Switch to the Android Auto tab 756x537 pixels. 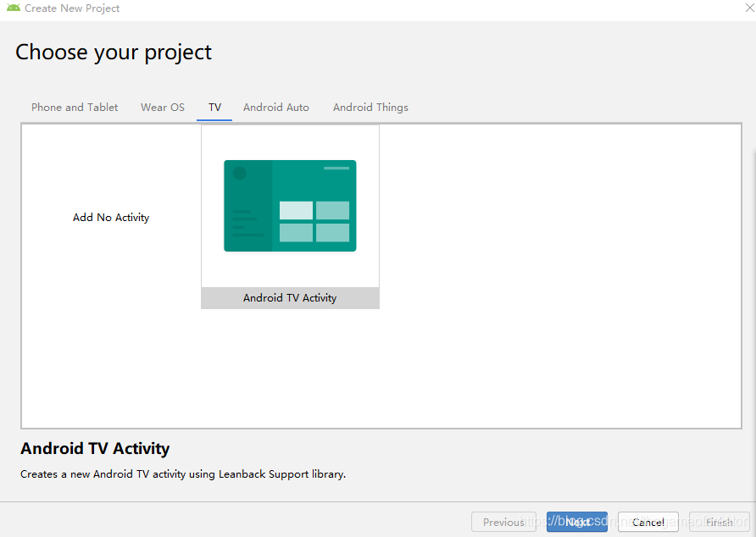(275, 107)
